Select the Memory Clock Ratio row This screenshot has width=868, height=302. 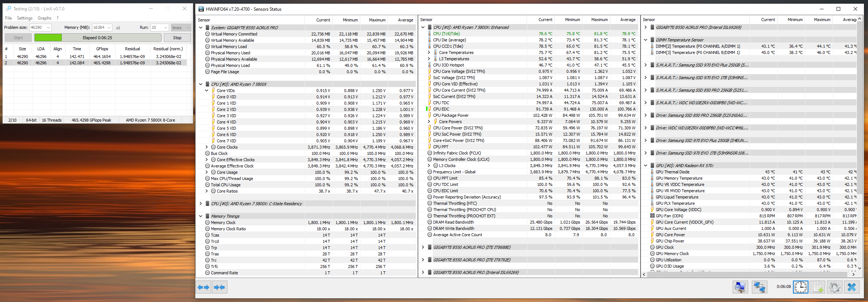click(306, 229)
